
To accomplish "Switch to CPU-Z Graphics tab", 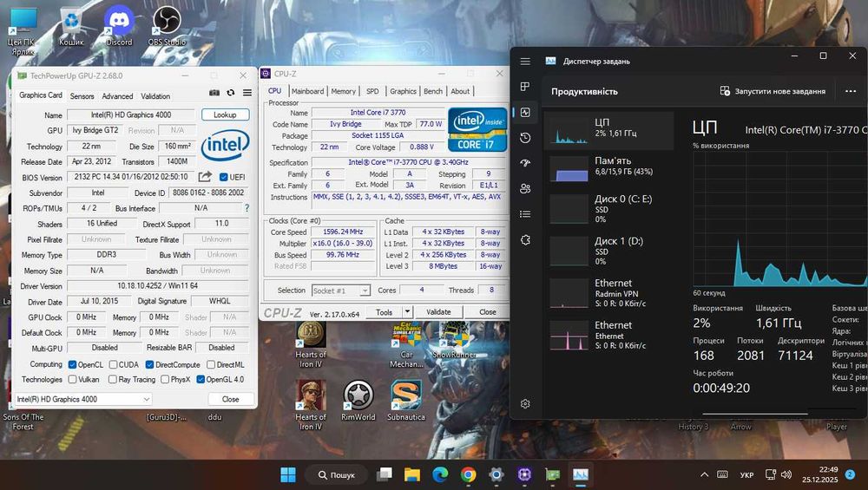I will [403, 91].
